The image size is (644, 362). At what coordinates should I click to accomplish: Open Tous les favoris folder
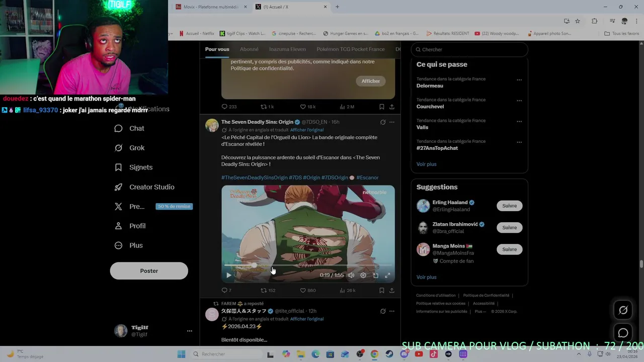point(622,34)
